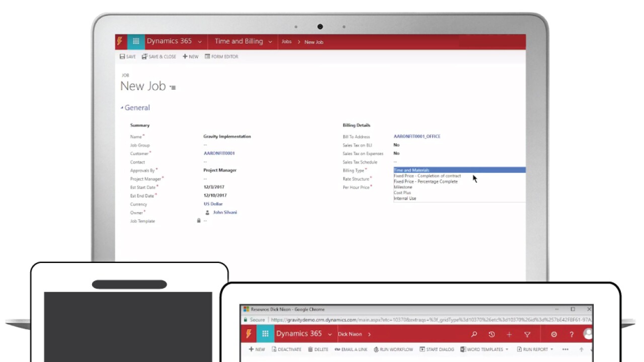Click the quick create plus icon
The image size is (644, 362).
click(x=509, y=334)
